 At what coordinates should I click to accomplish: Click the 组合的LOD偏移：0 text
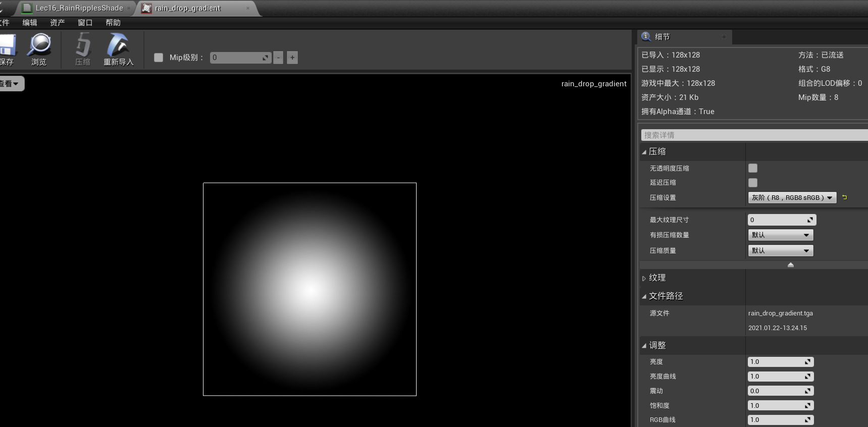pyautogui.click(x=830, y=83)
